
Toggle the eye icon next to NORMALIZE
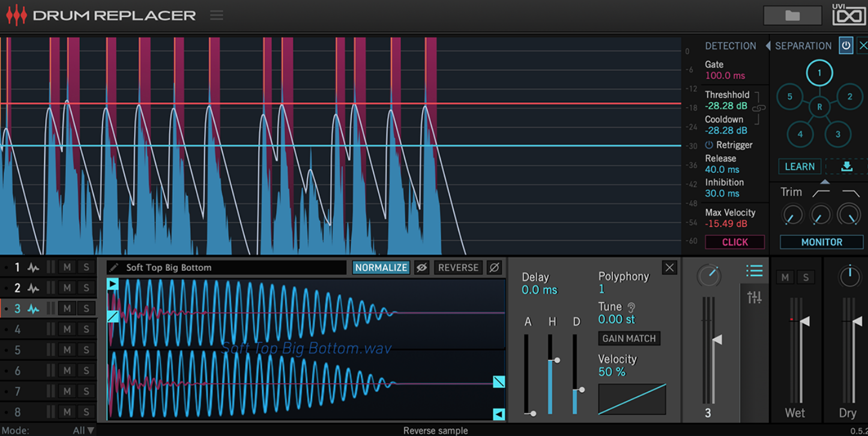click(x=422, y=268)
